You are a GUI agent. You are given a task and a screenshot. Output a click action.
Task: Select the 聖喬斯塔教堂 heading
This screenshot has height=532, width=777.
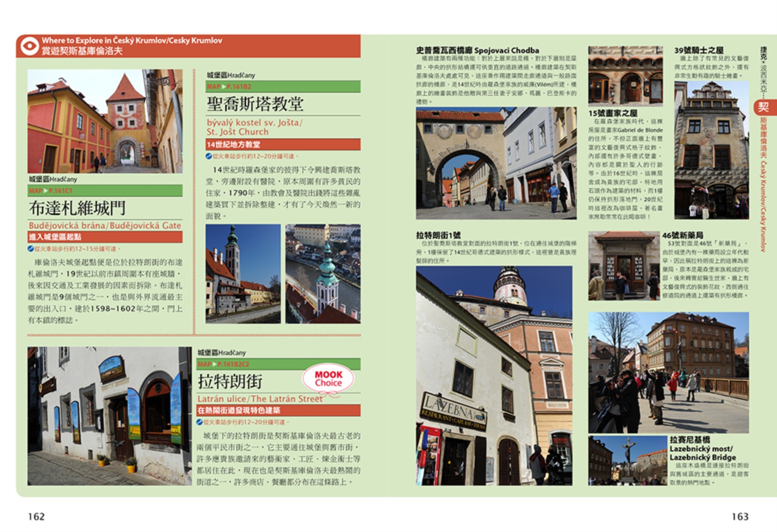click(x=255, y=104)
